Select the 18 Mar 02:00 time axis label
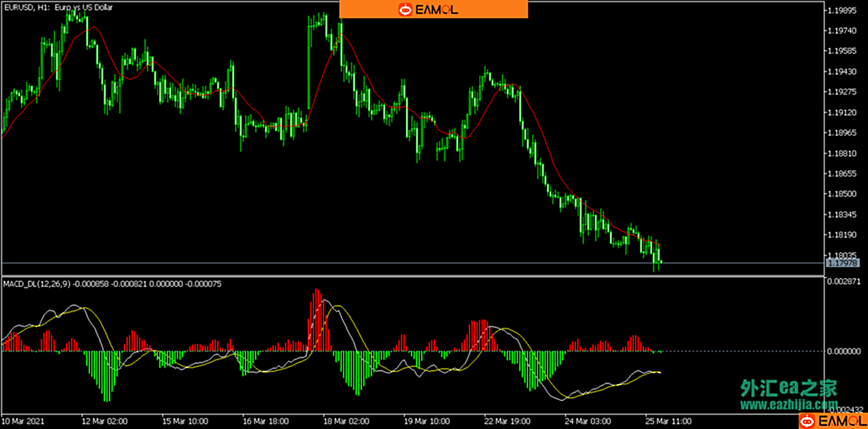This screenshot has width=868, height=429. click(346, 421)
